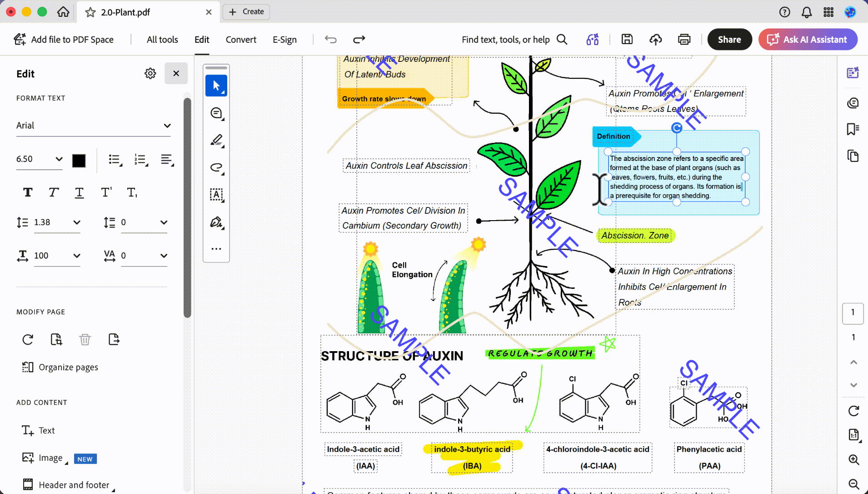This screenshot has height=494, width=868.
Task: Open the Arial font dropdown
Action: 93,126
